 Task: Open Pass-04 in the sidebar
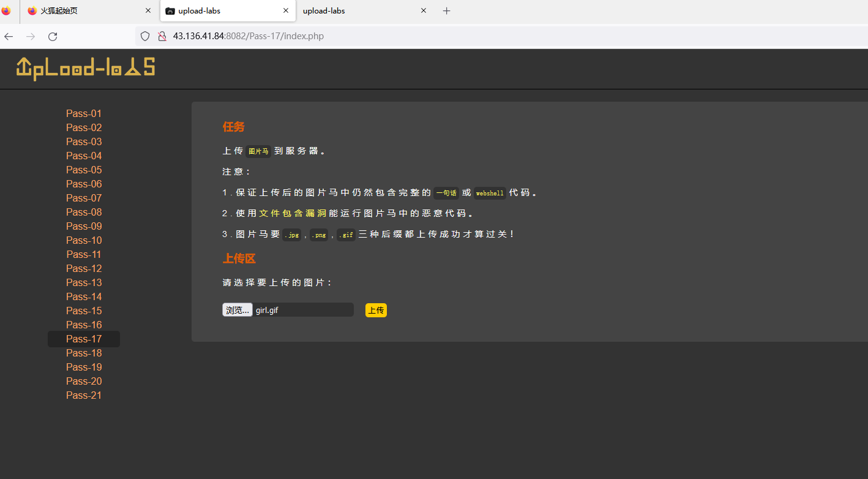tap(84, 156)
